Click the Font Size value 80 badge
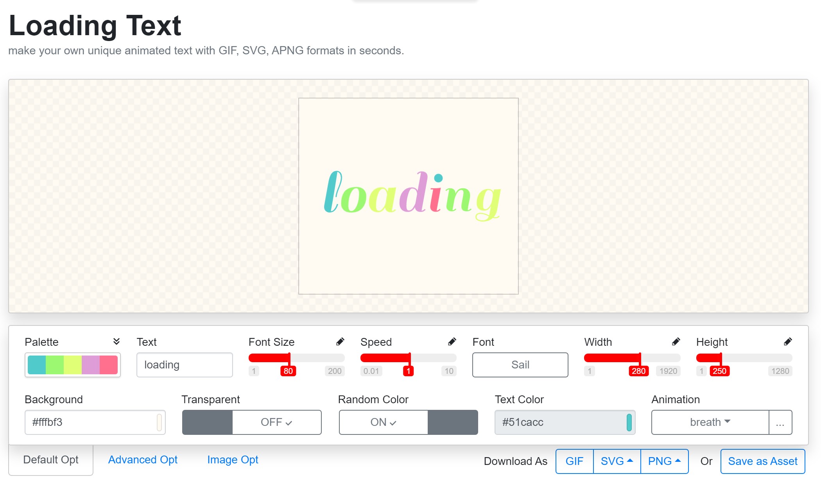 point(288,371)
